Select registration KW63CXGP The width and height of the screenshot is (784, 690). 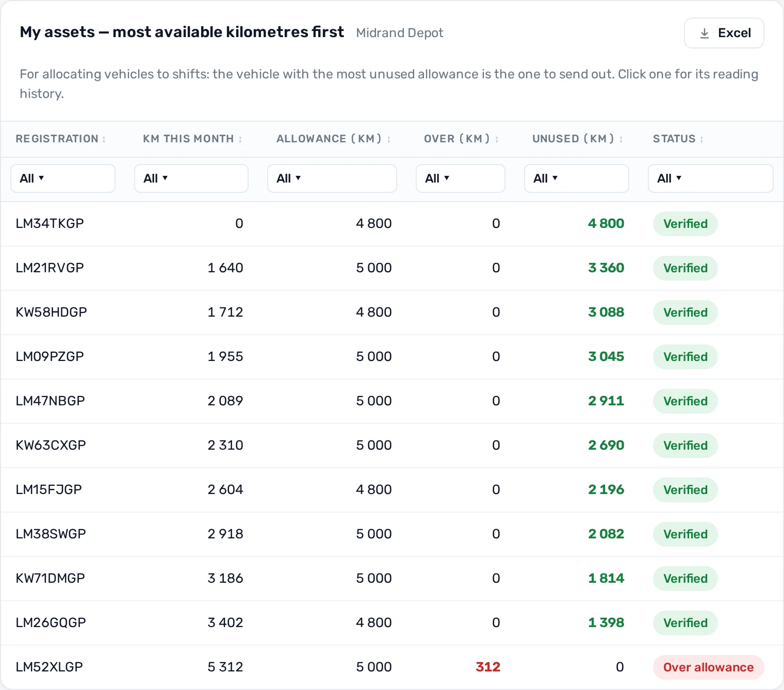(x=51, y=445)
